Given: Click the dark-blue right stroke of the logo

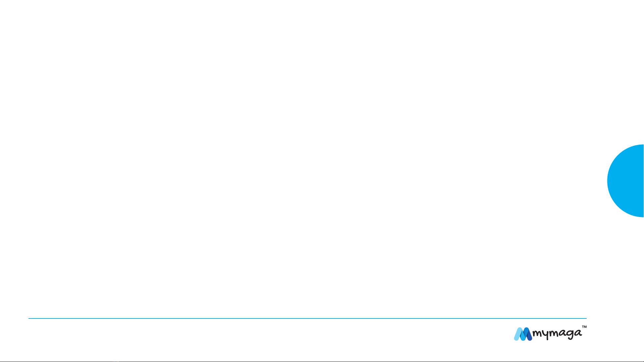Looking at the screenshot, I should pos(529,336).
